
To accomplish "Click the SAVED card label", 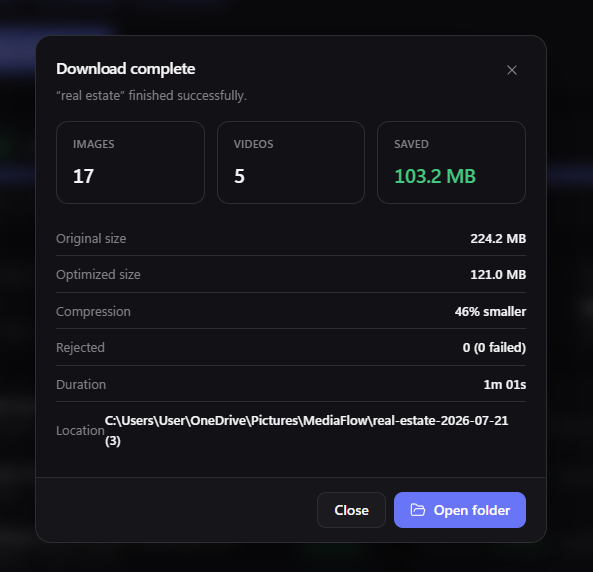I will coord(411,144).
